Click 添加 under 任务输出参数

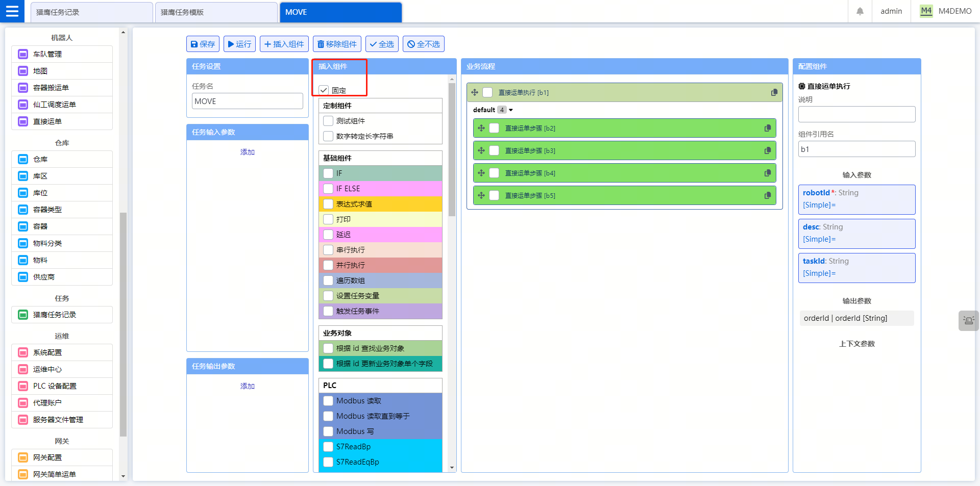coord(248,386)
